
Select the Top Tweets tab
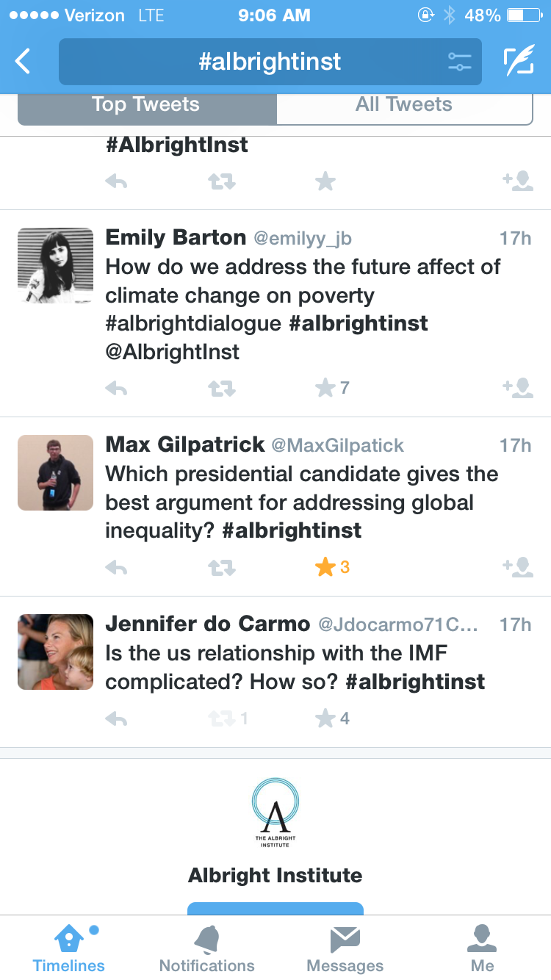[146, 105]
